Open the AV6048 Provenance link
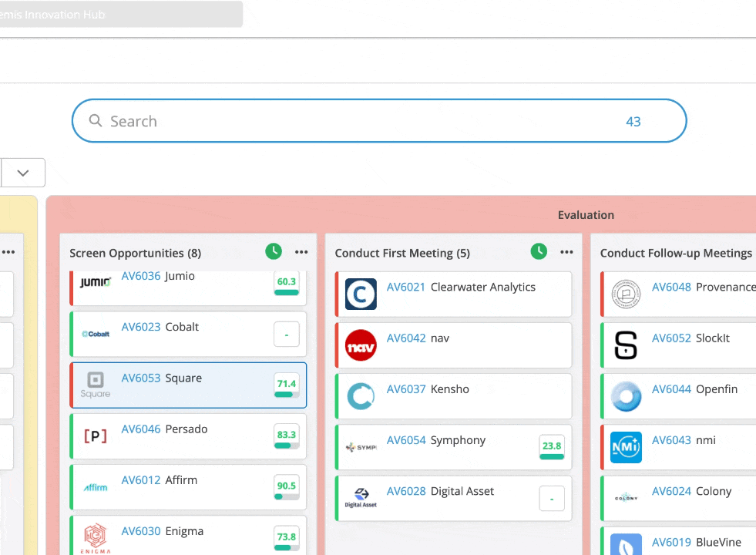 tap(671, 288)
